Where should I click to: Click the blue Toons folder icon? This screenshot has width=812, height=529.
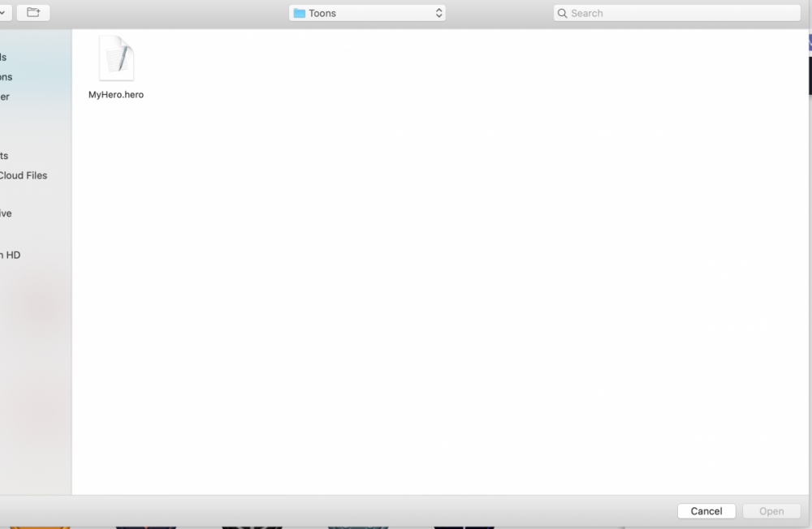[x=299, y=14]
